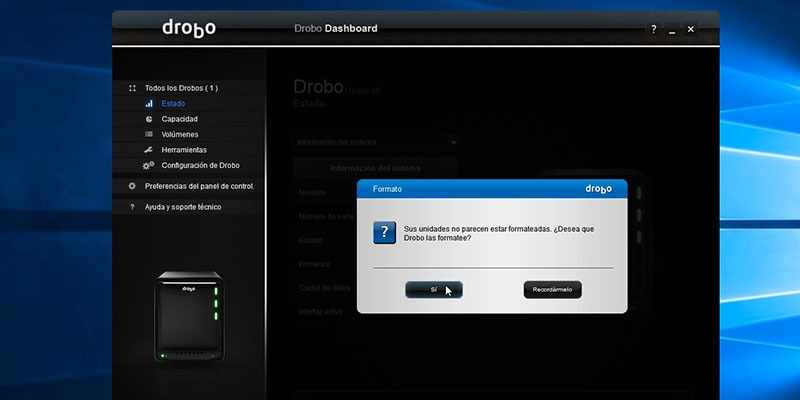Click the Estado bar-chart icon
The image size is (800, 400).
point(149,104)
